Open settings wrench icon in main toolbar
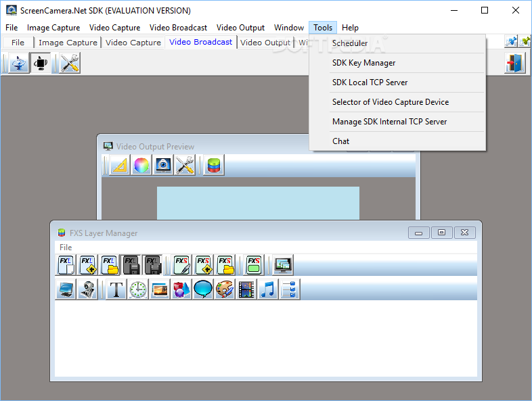 pyautogui.click(x=70, y=63)
